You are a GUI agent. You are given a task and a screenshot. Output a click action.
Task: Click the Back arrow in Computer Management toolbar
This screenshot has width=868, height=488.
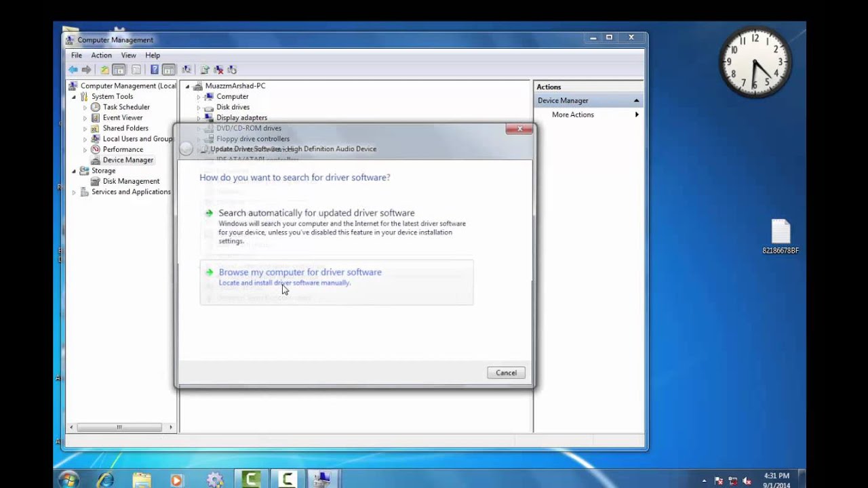[73, 70]
